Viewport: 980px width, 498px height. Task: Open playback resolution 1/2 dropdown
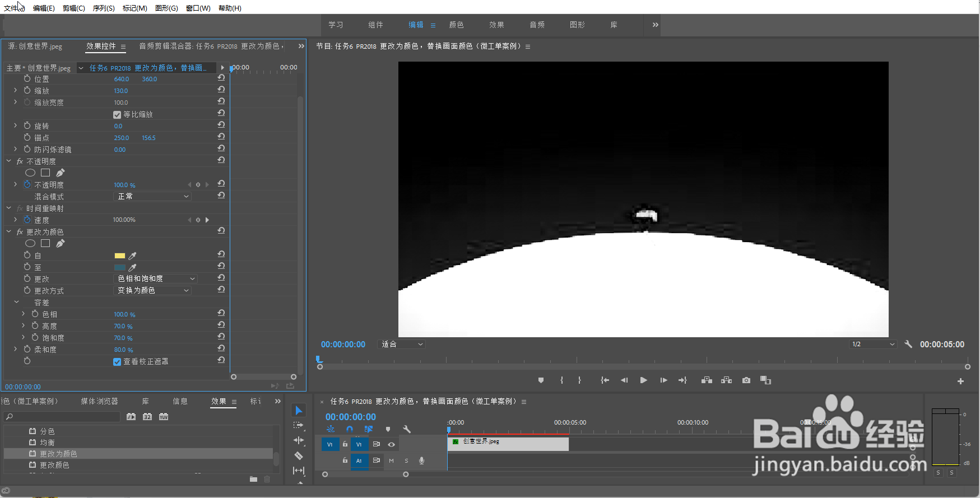pos(874,344)
